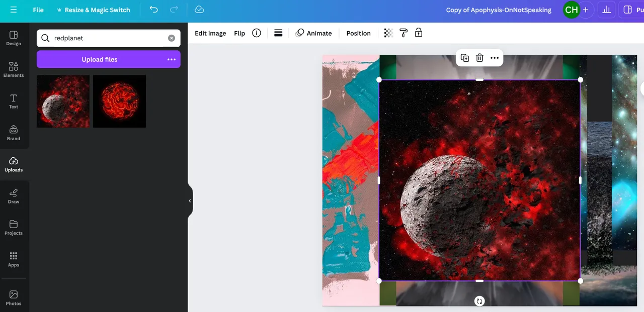Toggle the lock icon for the element
Image resolution: width=644 pixels, height=312 pixels.
click(419, 33)
